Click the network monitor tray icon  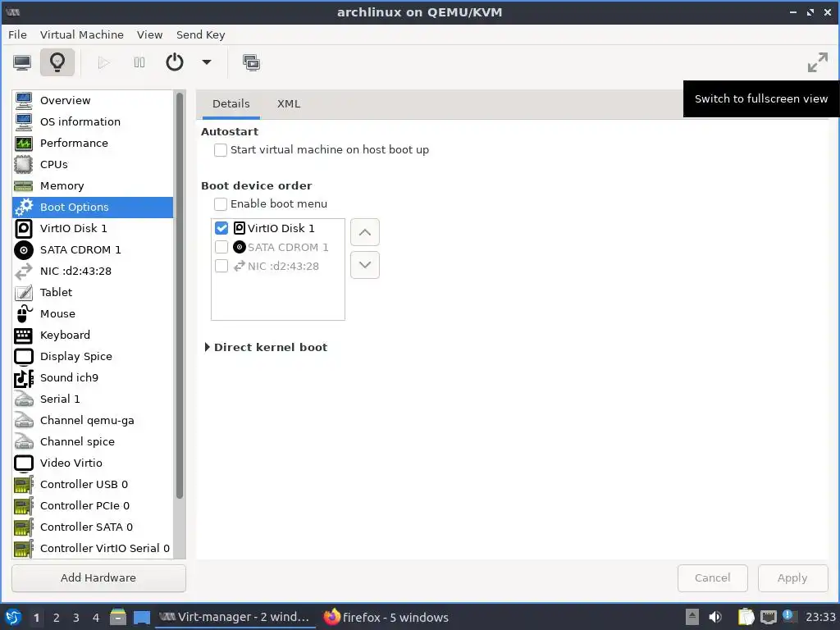tap(768, 617)
